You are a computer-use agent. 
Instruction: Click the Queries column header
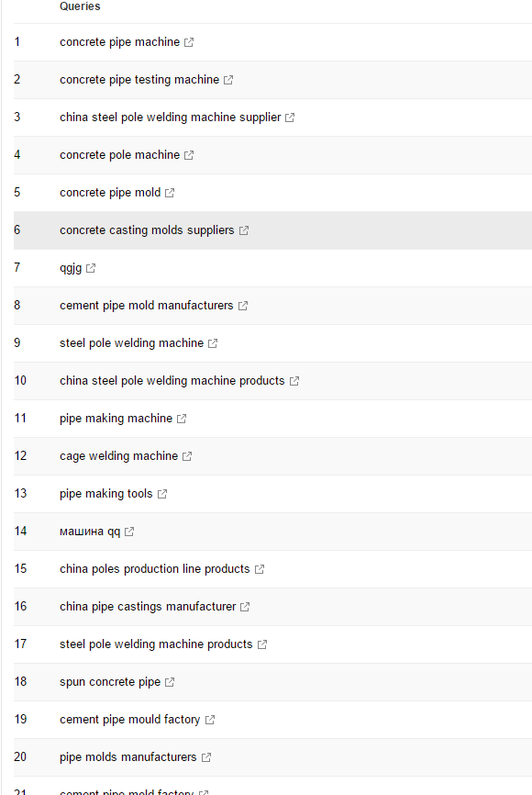(x=80, y=6)
